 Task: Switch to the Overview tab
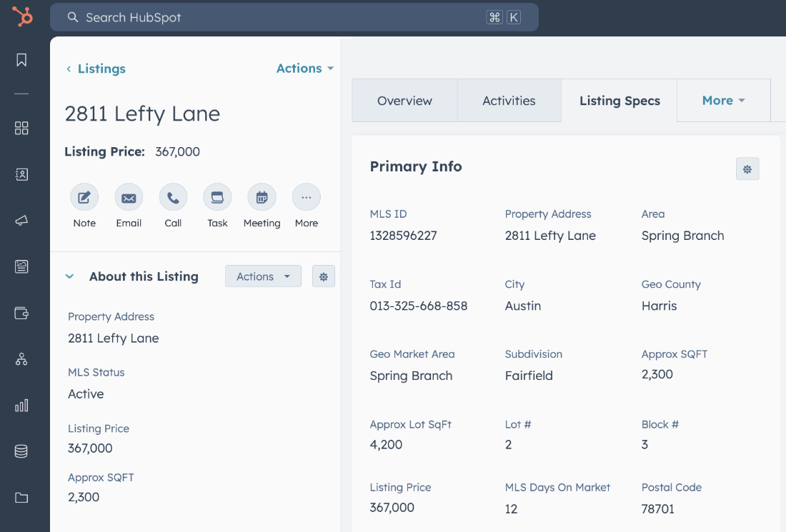point(404,101)
